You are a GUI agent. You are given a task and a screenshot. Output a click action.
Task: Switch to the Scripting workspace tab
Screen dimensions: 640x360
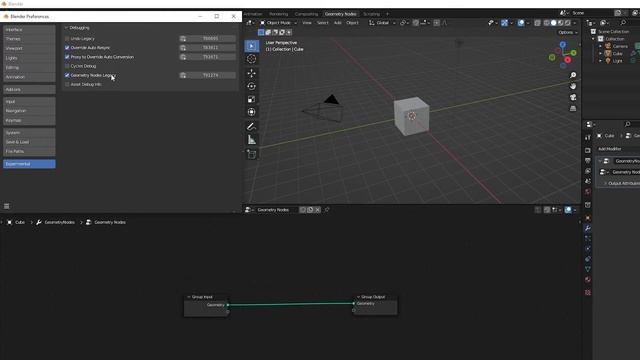tap(371, 14)
